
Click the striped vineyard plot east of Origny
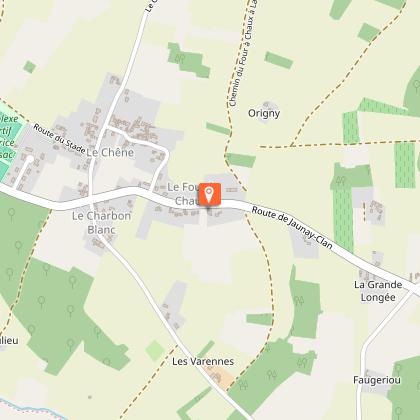pos(405,165)
